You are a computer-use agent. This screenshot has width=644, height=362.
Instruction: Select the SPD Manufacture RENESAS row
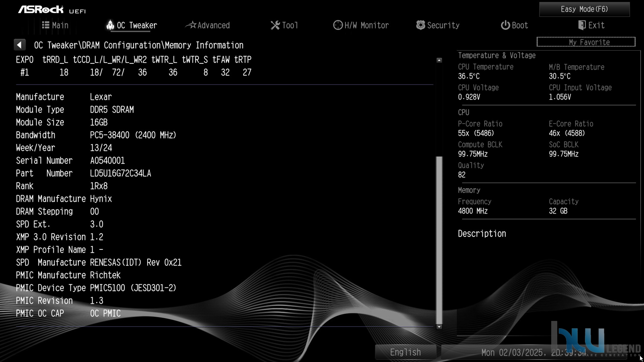click(x=99, y=263)
